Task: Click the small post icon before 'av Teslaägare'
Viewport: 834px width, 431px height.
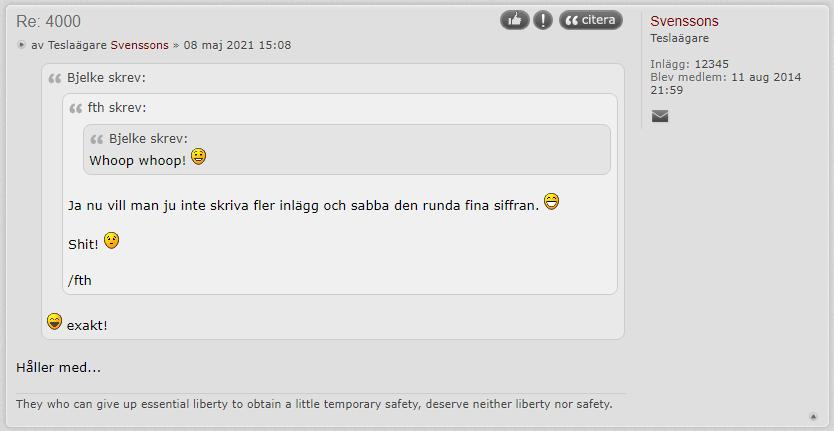Action: (21, 45)
